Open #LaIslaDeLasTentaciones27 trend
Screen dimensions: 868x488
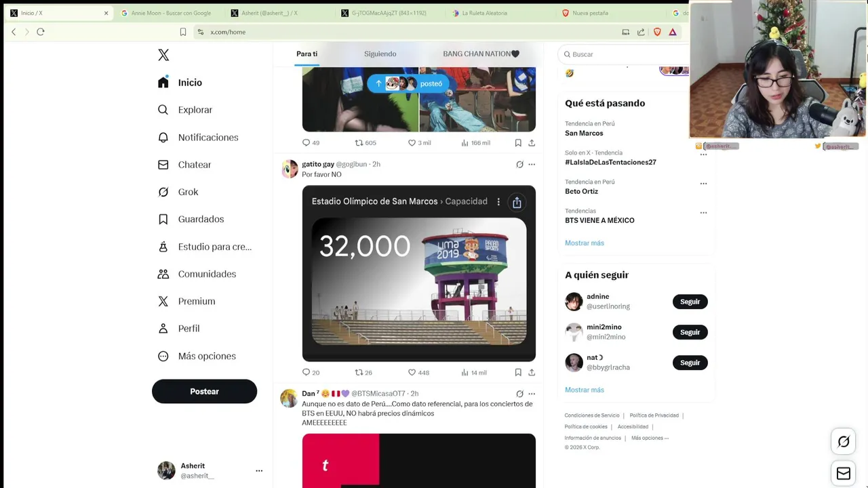[x=610, y=162]
